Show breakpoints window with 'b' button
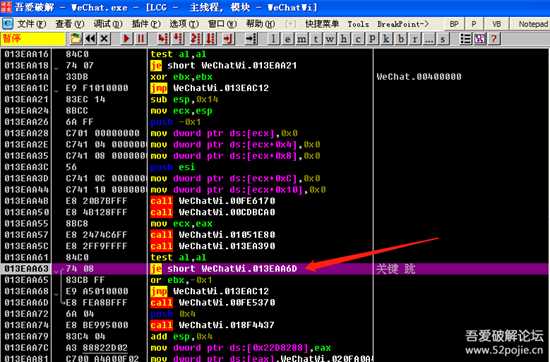 click(401, 39)
